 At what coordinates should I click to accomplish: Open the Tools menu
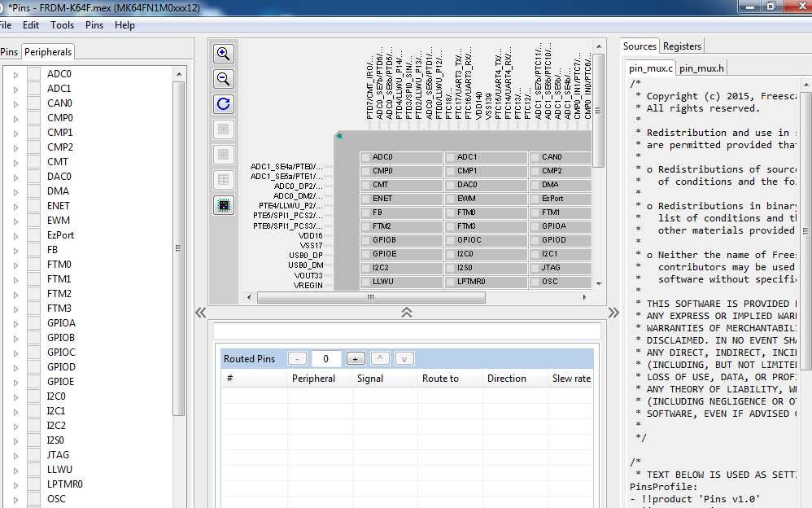[x=62, y=25]
